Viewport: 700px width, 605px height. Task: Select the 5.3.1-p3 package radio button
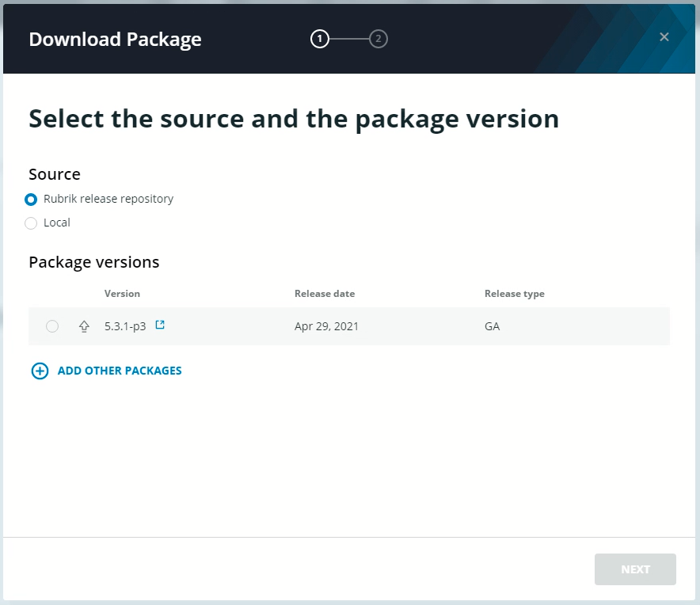tap(52, 326)
